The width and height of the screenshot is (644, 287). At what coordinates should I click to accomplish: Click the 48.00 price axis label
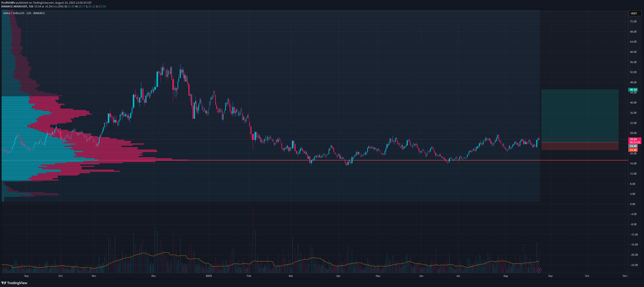tap(633, 82)
